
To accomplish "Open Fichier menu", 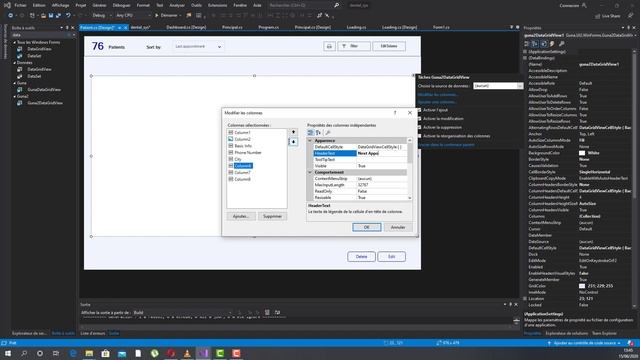I will pyautogui.click(x=20, y=5).
